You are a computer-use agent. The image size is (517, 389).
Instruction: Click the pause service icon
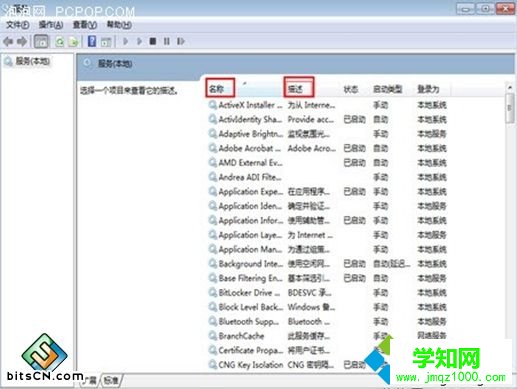tap(167, 41)
